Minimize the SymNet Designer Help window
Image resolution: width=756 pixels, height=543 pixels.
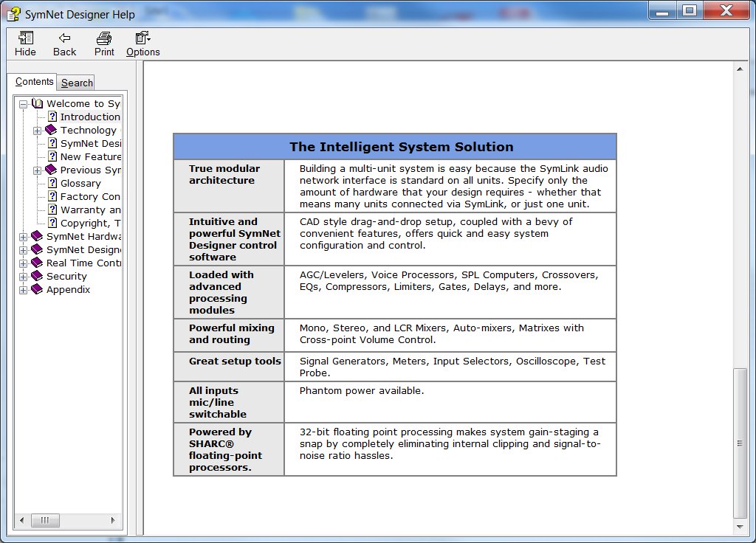click(x=662, y=10)
